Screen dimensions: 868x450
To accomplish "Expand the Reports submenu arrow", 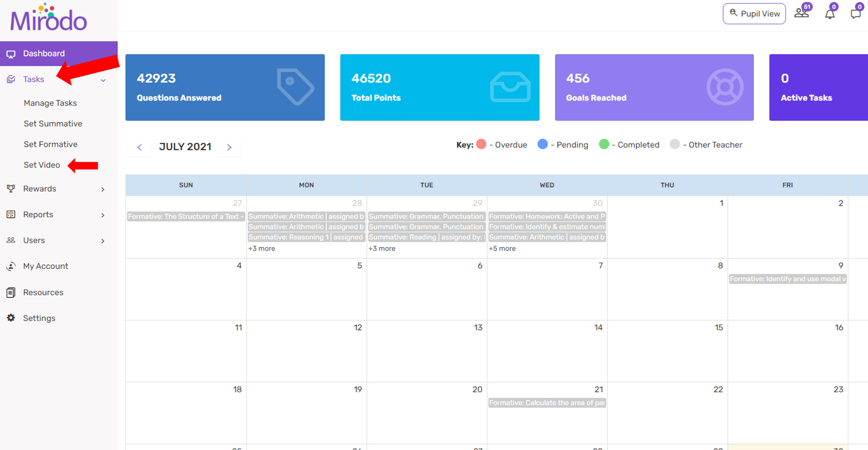I will [103, 215].
